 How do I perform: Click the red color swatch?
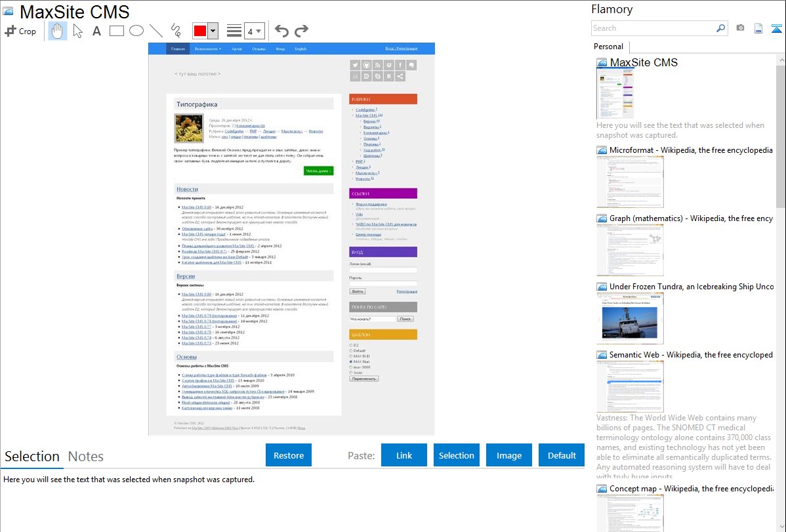tap(200, 31)
